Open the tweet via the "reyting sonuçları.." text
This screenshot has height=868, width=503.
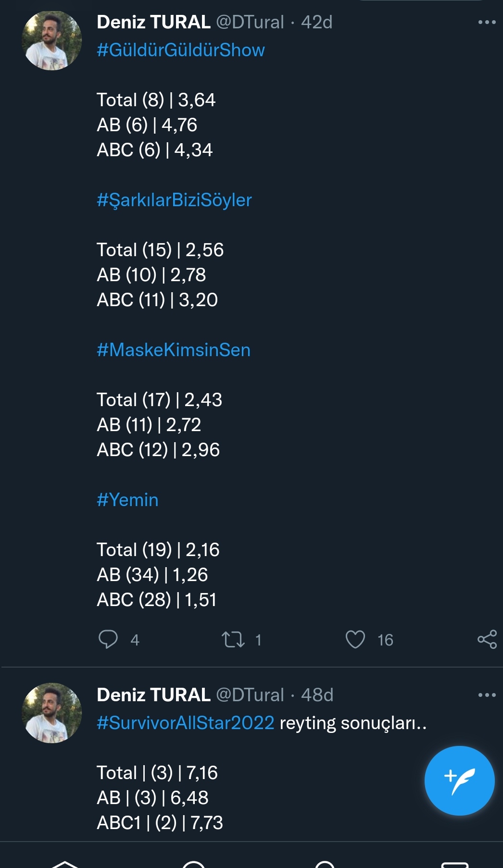[x=353, y=723]
